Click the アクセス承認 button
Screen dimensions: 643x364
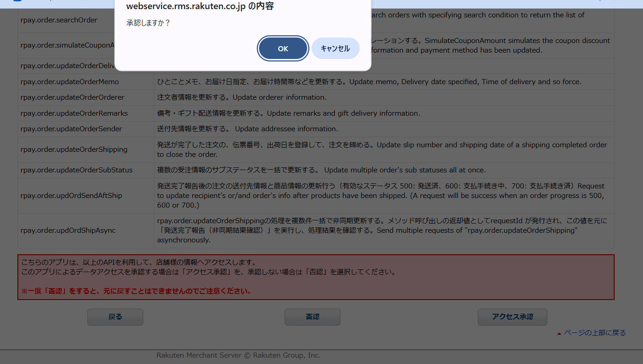click(x=513, y=317)
